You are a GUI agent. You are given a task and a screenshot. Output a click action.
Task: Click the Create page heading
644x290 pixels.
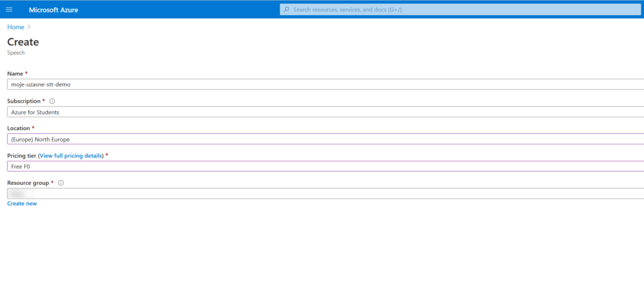pyautogui.click(x=23, y=42)
